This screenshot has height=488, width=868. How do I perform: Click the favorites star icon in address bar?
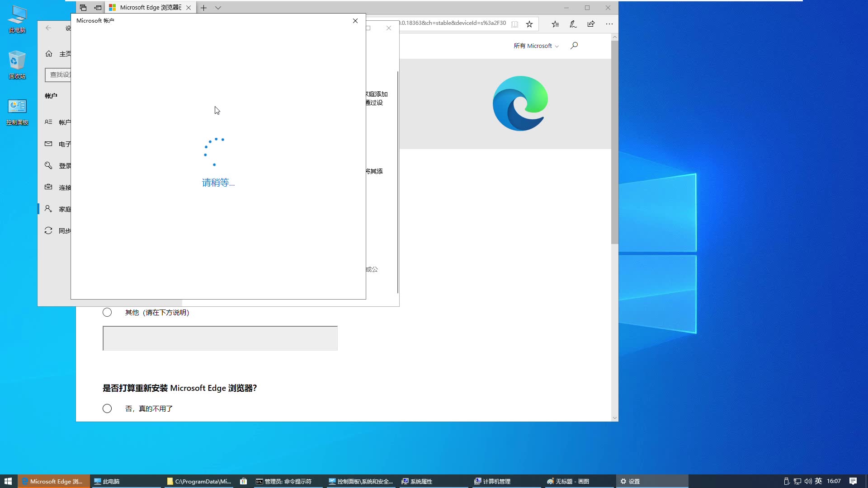[529, 24]
